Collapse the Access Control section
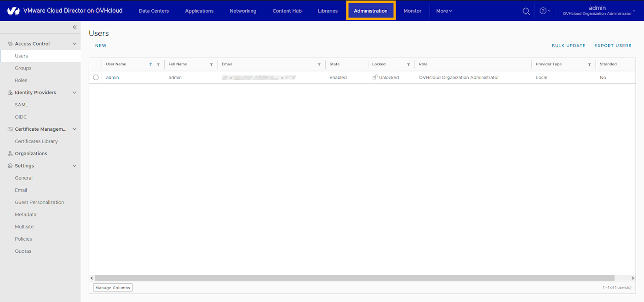 tap(75, 44)
